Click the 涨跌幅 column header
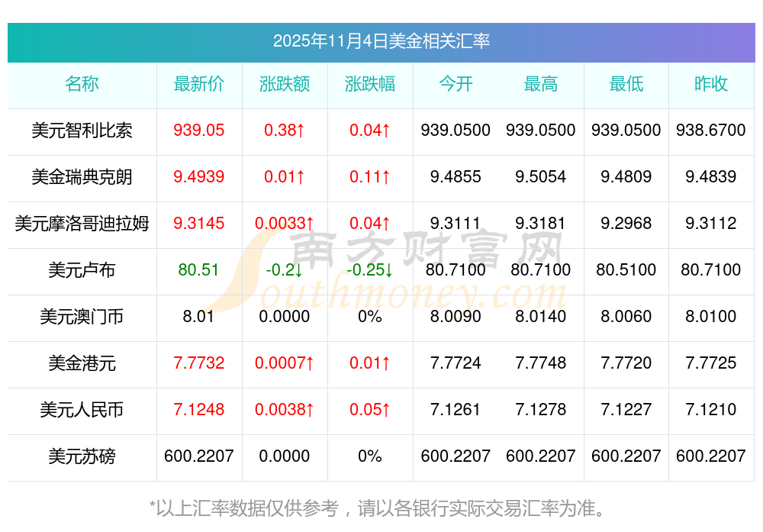 [370, 84]
